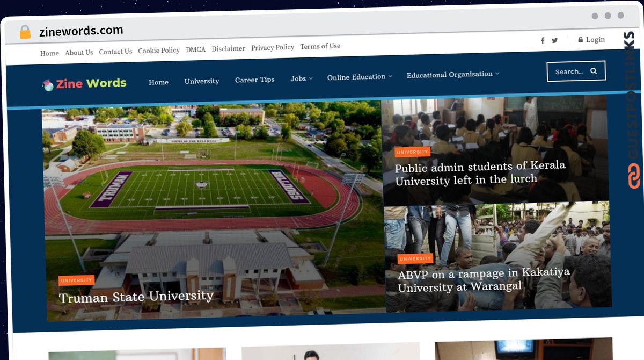The image size is (644, 360).
Task: Click the Facebook icon in top bar
Action: pos(543,41)
